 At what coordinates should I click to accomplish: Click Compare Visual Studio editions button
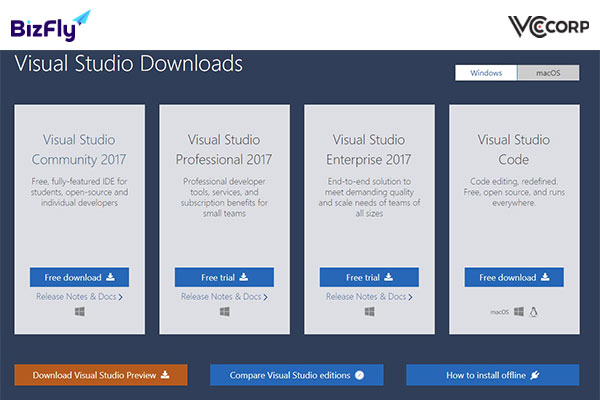pos(297,375)
